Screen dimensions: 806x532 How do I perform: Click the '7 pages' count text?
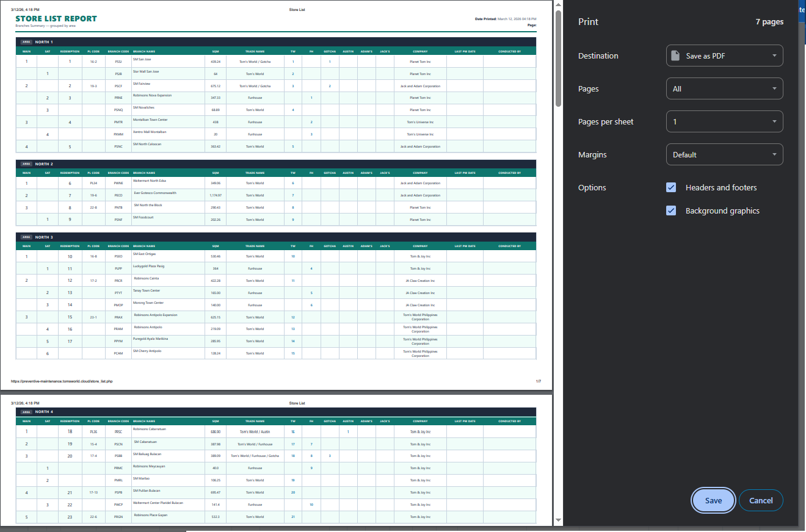pos(769,21)
